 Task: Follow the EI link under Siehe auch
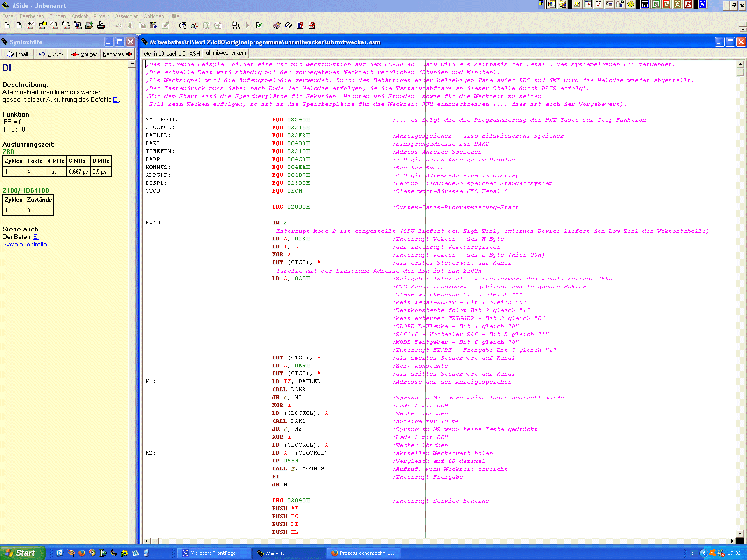36,237
